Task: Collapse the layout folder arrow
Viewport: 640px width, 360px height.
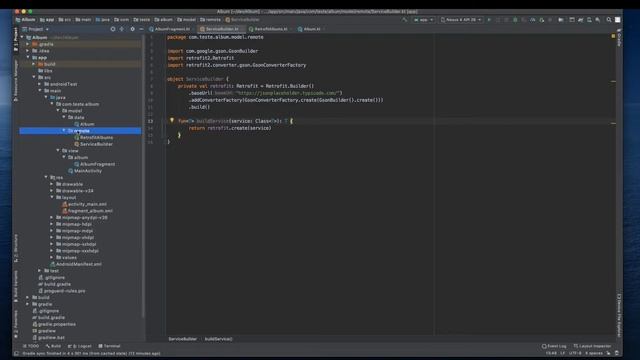Action: pos(52,198)
